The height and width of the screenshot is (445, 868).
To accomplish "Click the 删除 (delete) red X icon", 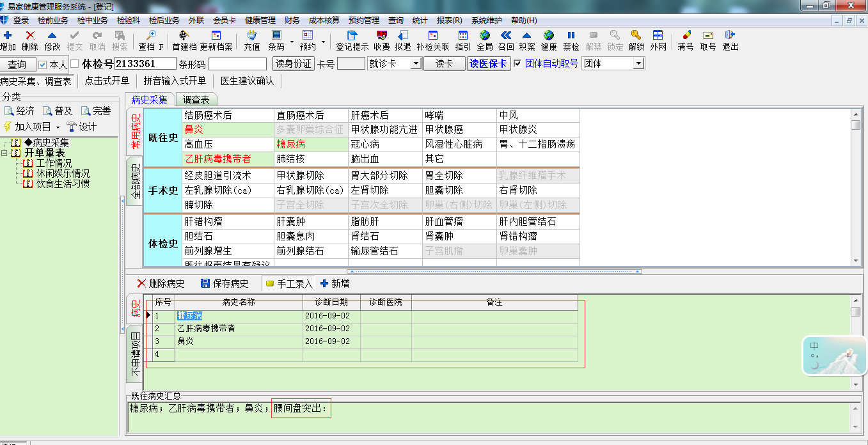I will 30,35.
